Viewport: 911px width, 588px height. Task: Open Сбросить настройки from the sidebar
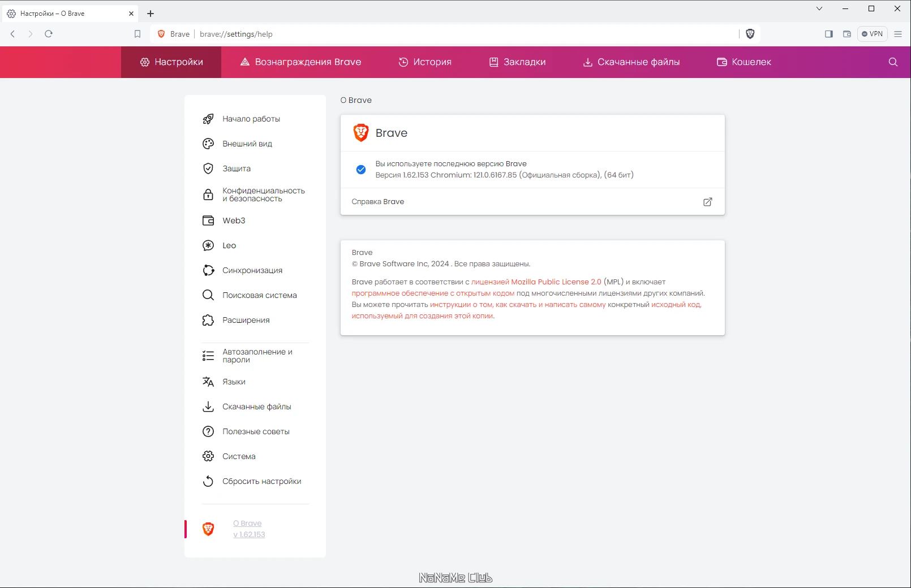(262, 481)
